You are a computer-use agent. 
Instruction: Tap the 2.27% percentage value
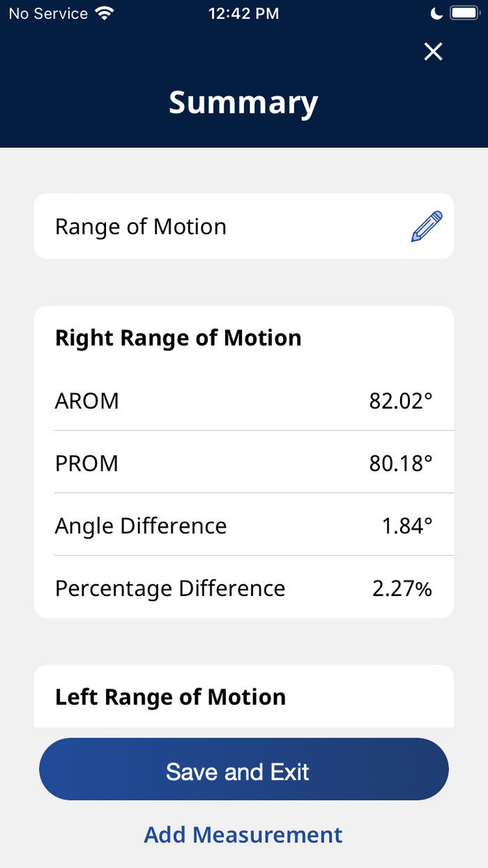[x=402, y=588]
